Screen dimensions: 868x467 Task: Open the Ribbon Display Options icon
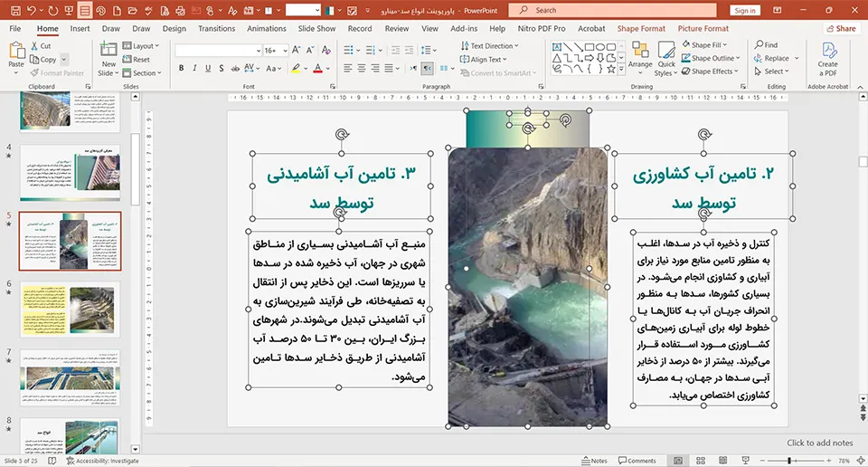tap(778, 10)
